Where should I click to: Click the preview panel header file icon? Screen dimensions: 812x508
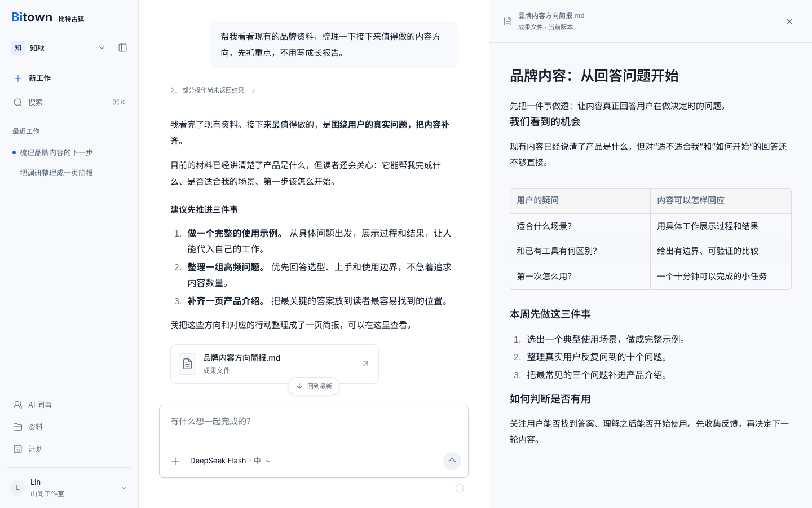507,21
